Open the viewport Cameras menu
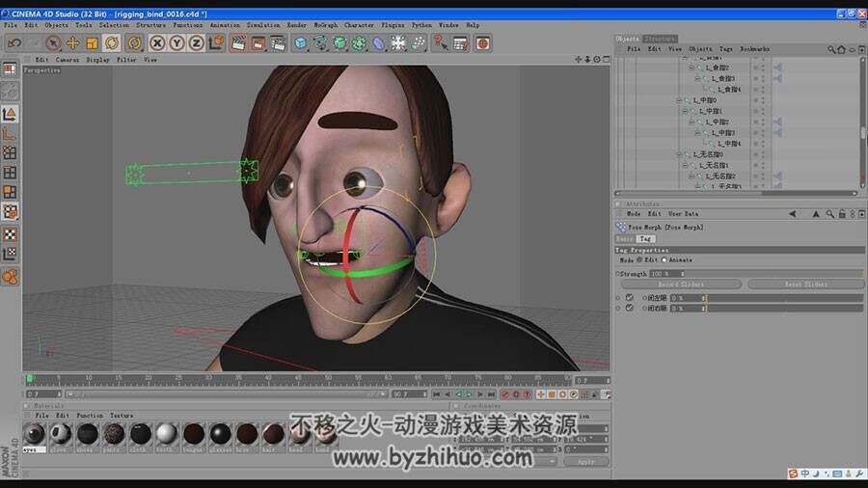Screen dimensions: 868x488 tap(67, 59)
